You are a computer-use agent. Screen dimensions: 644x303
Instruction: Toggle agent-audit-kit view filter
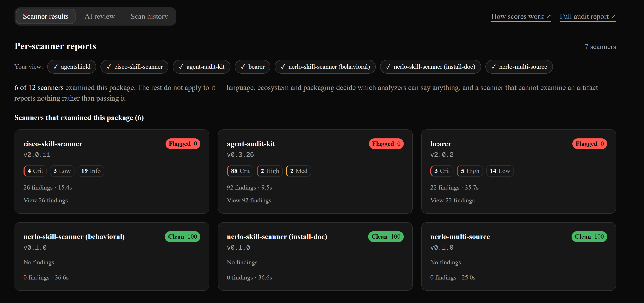point(201,67)
